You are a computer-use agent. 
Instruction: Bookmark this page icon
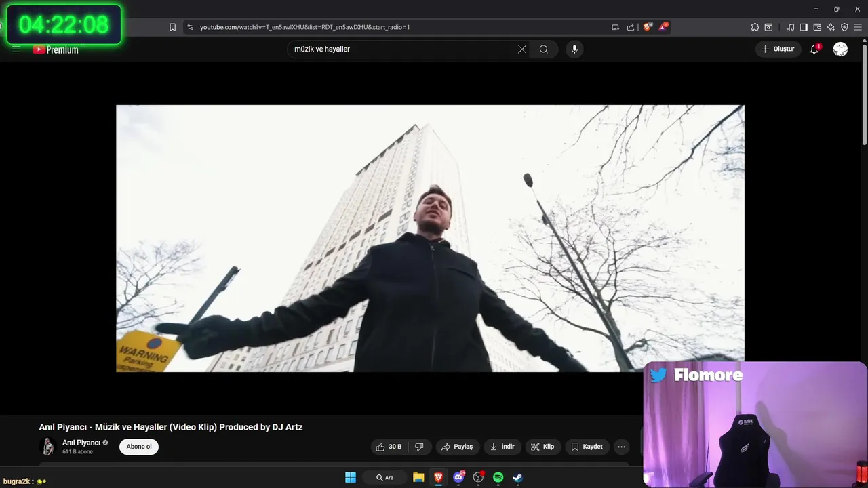point(172,27)
